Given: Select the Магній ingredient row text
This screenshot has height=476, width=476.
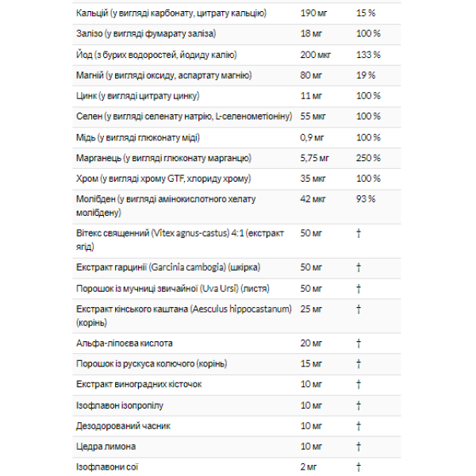Looking at the screenshot, I should click(x=163, y=75).
